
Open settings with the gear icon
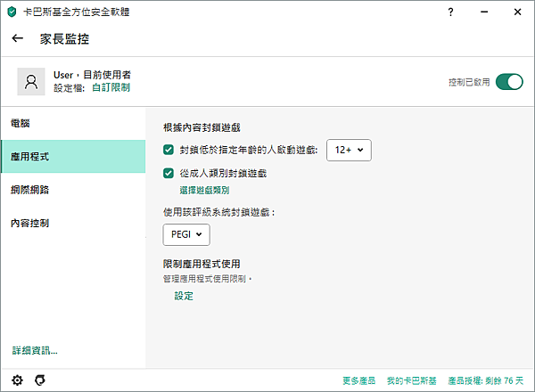click(17, 380)
